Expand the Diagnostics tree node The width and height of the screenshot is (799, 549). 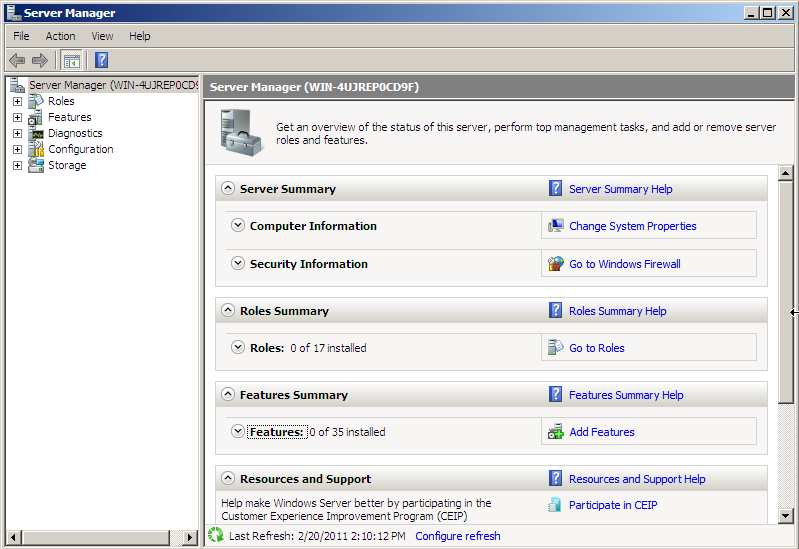tap(17, 134)
